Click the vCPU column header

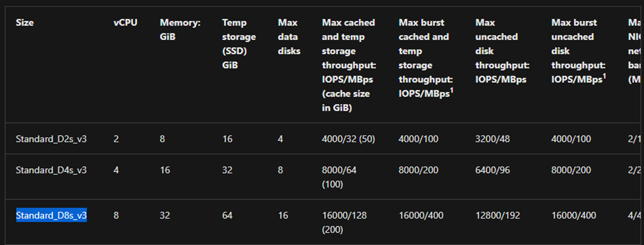point(125,23)
